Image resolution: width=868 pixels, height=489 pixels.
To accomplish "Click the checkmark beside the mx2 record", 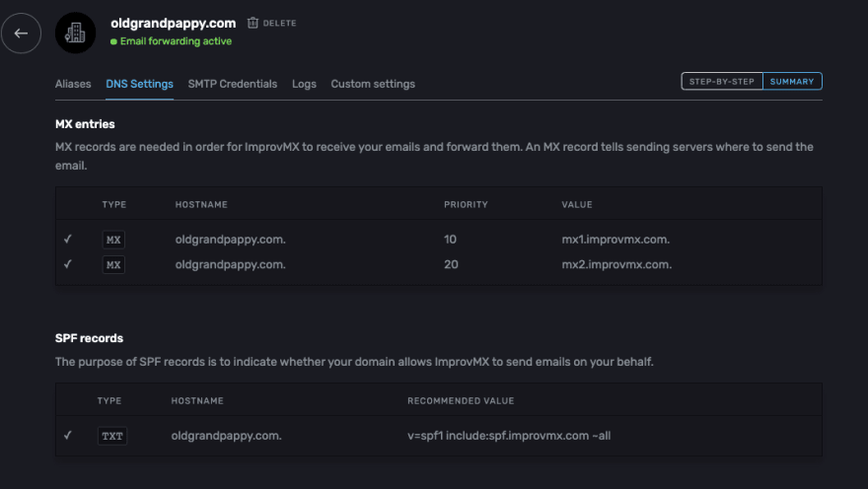I will click(x=67, y=264).
